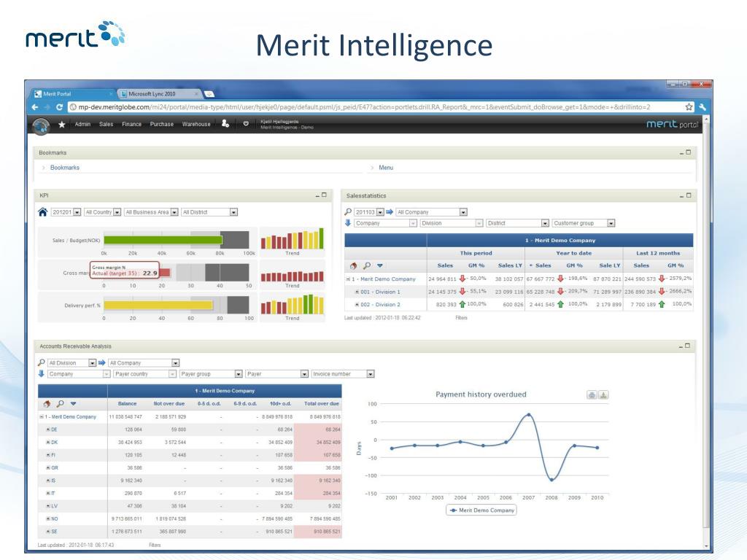Click the bookmark star in address bar
The height and width of the screenshot is (560, 747).
pyautogui.click(x=689, y=107)
